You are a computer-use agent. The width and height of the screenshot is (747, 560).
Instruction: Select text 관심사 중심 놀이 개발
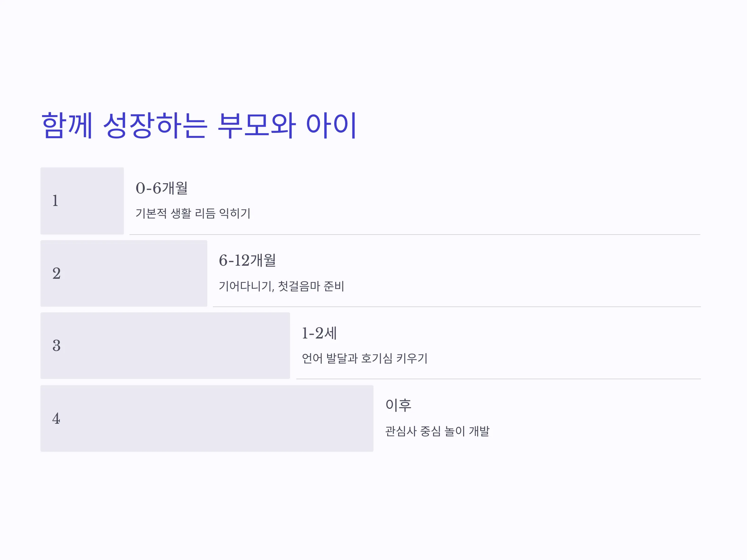437,432
